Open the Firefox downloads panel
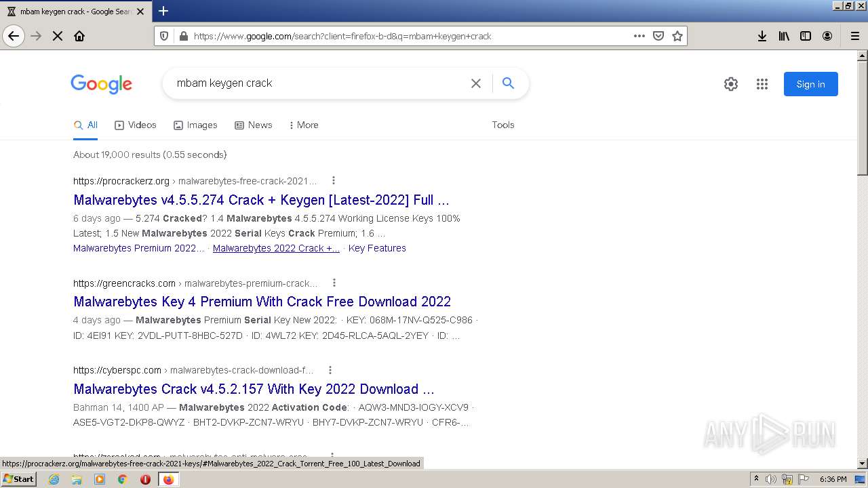The height and width of the screenshot is (488, 868). [762, 36]
